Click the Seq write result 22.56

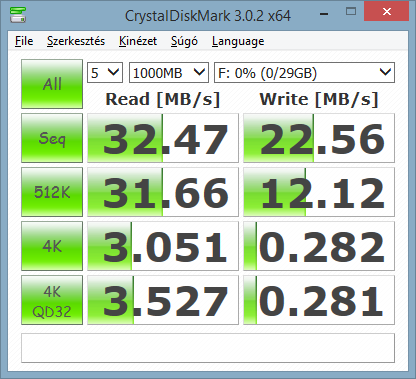click(319, 138)
